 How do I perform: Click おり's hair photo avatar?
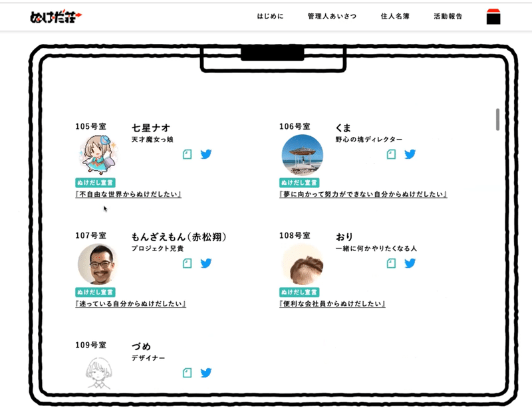[x=303, y=264]
